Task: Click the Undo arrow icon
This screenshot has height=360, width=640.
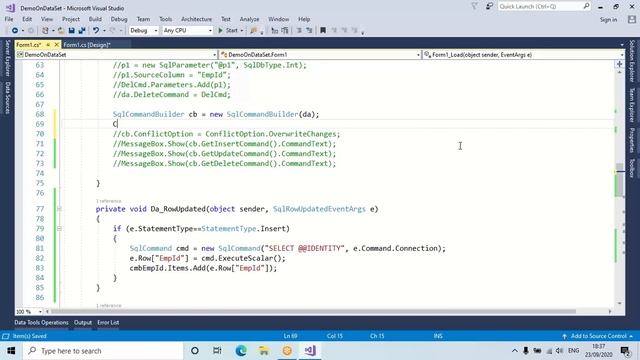Action: pyautogui.click(x=96, y=31)
